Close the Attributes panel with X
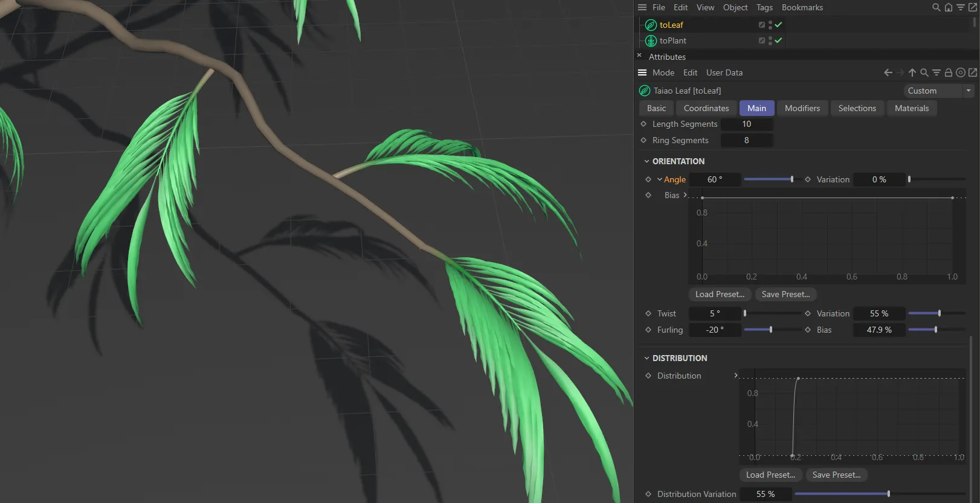The width and height of the screenshot is (980, 503). tap(639, 55)
